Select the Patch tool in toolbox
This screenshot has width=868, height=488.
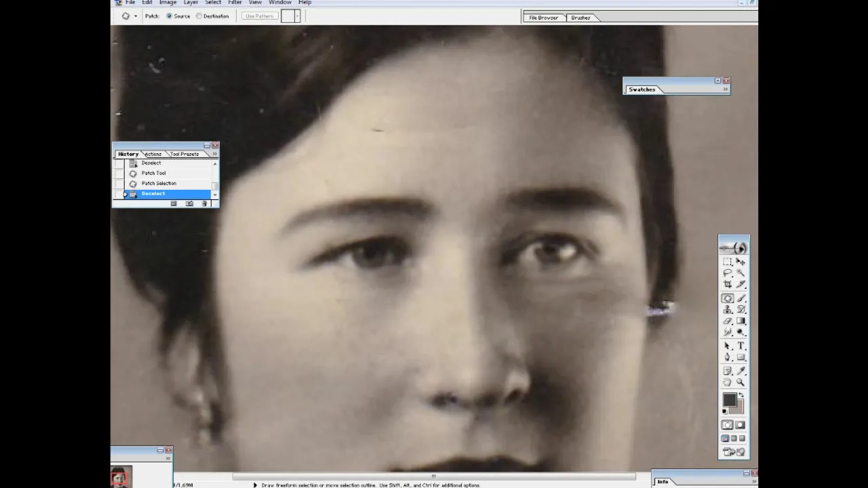727,298
